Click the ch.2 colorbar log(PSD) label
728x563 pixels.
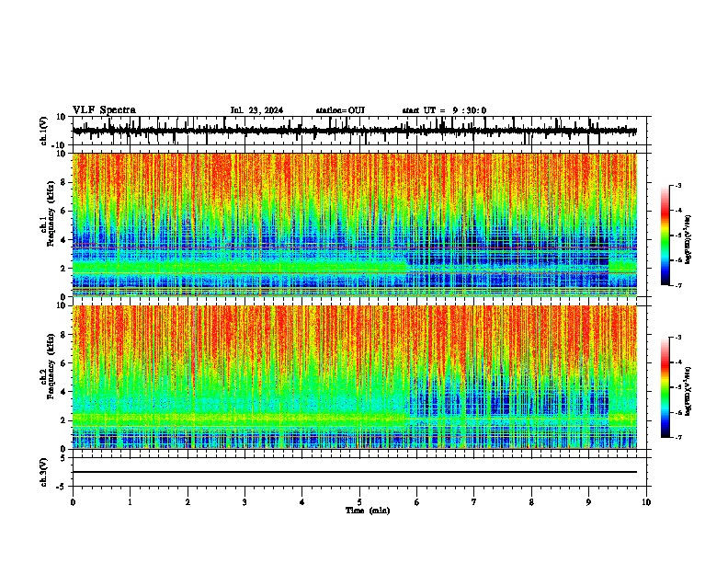688,391
